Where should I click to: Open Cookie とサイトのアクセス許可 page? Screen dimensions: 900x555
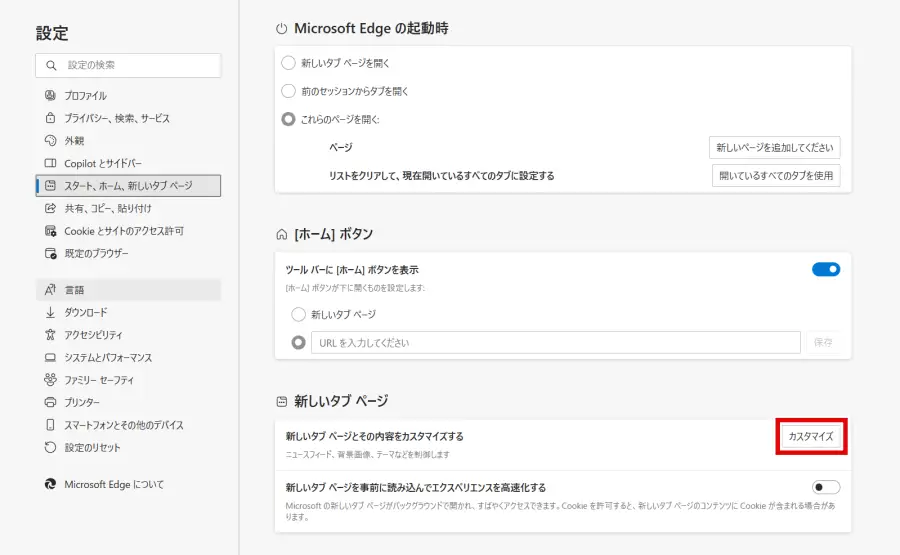pos(128,231)
